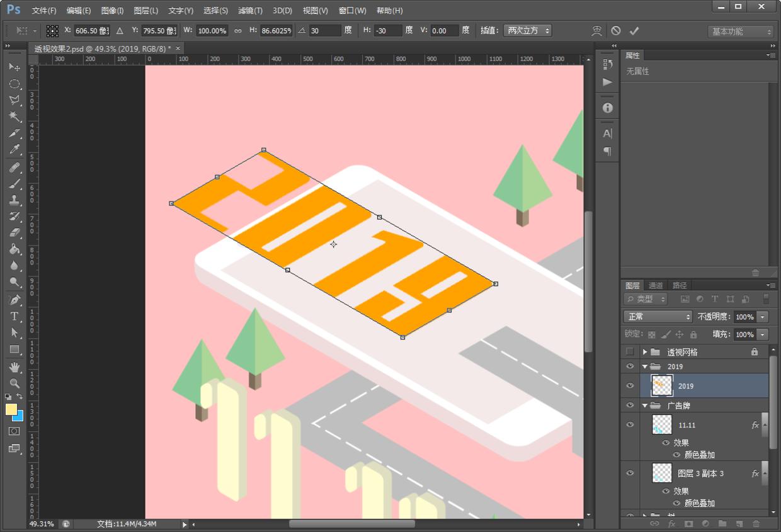Open the Info panel icon
Screen dimensions: 781x532
pos(607,108)
